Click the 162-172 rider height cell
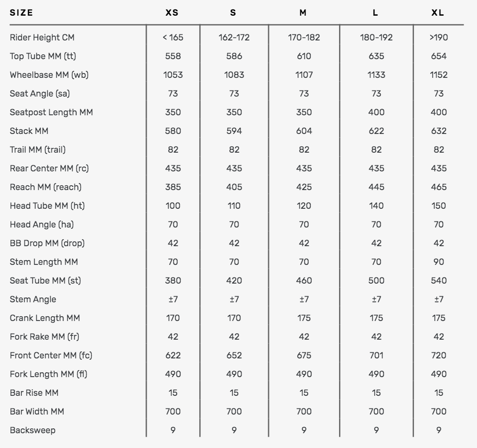Viewport: 477px width, 448px height. pyautogui.click(x=234, y=37)
